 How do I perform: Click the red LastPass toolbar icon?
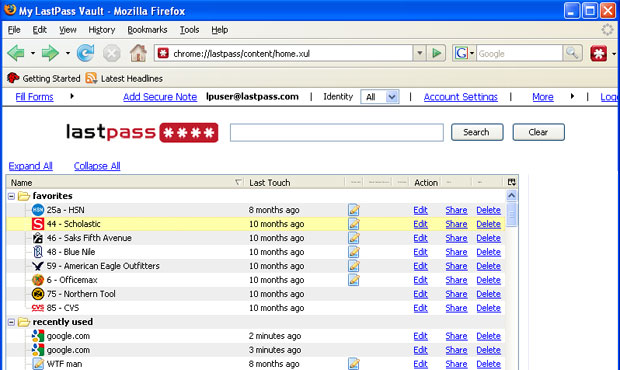(599, 53)
